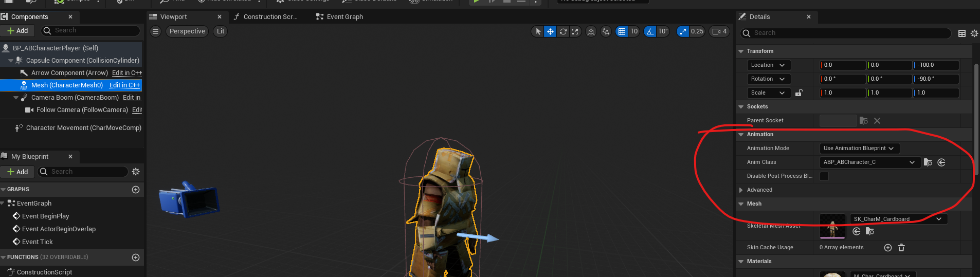The height and width of the screenshot is (277, 980).
Task: Open the viewport hamburger options menu
Action: click(155, 31)
